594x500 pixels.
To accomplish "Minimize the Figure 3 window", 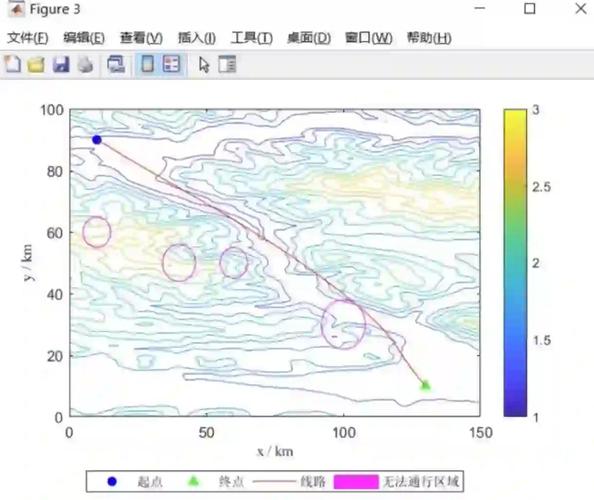I will tap(480, 8).
